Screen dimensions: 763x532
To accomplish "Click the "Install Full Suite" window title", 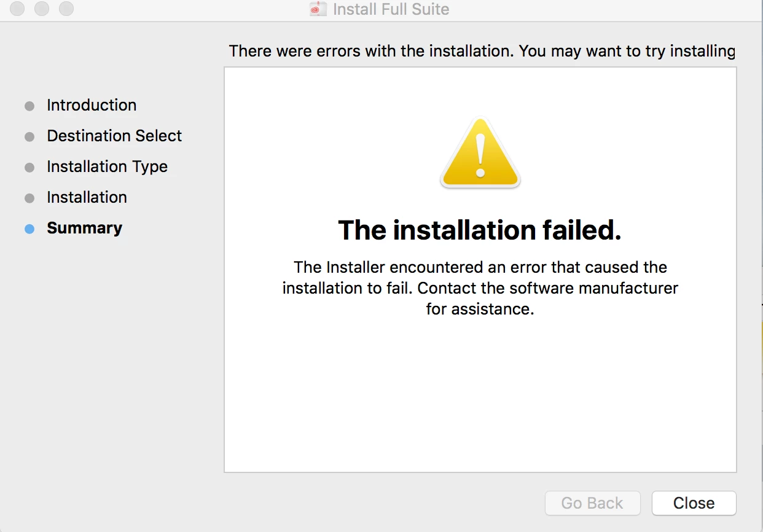I will pos(391,9).
